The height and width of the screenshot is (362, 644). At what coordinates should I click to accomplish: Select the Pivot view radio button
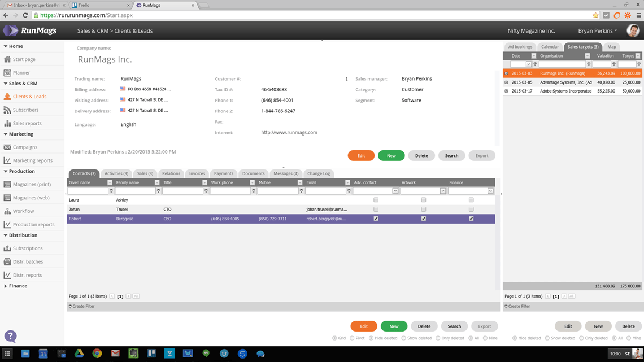click(x=352, y=338)
